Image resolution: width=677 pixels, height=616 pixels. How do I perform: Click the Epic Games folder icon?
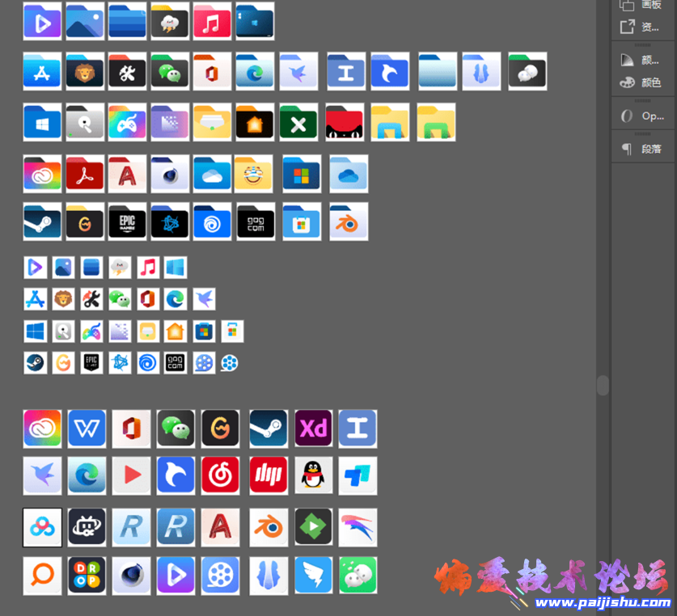pos(127,222)
